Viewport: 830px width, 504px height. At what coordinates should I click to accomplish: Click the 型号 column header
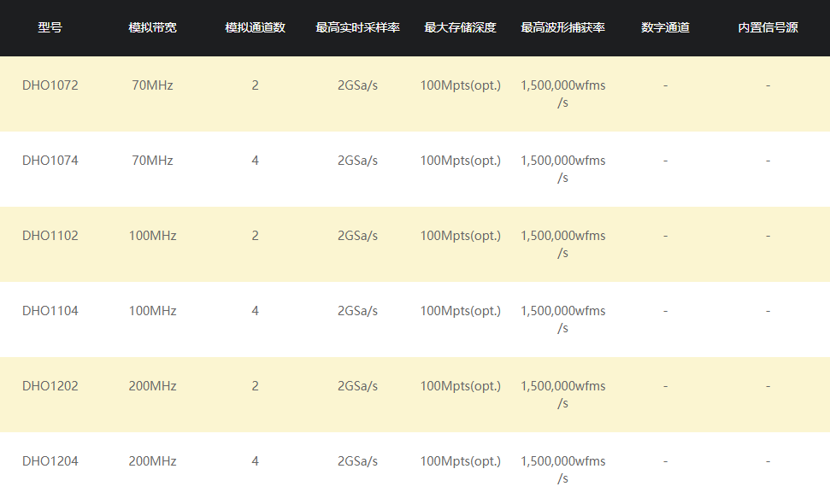click(x=50, y=27)
